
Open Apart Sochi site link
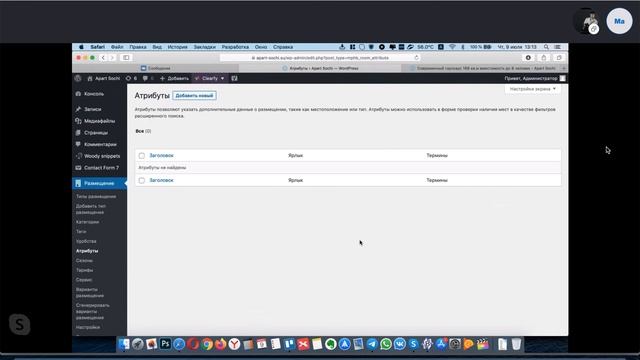pos(104,78)
